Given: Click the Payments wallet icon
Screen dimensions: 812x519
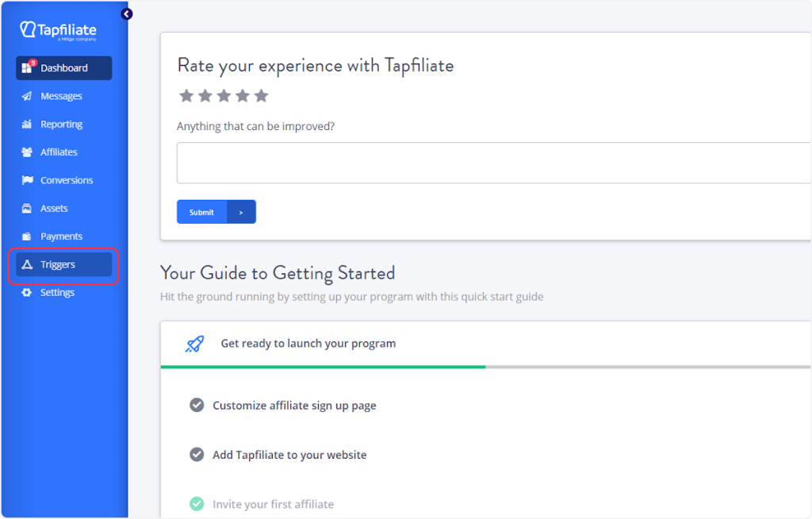Looking at the screenshot, I should [x=27, y=236].
